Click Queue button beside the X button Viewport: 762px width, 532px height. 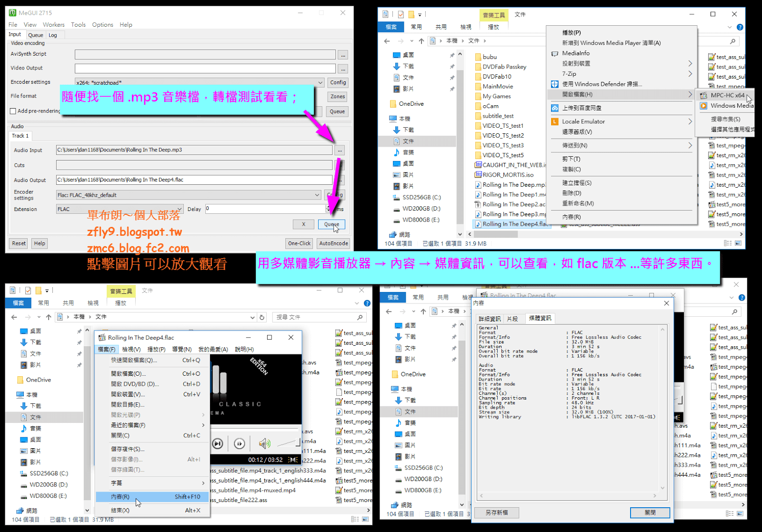pyautogui.click(x=331, y=224)
